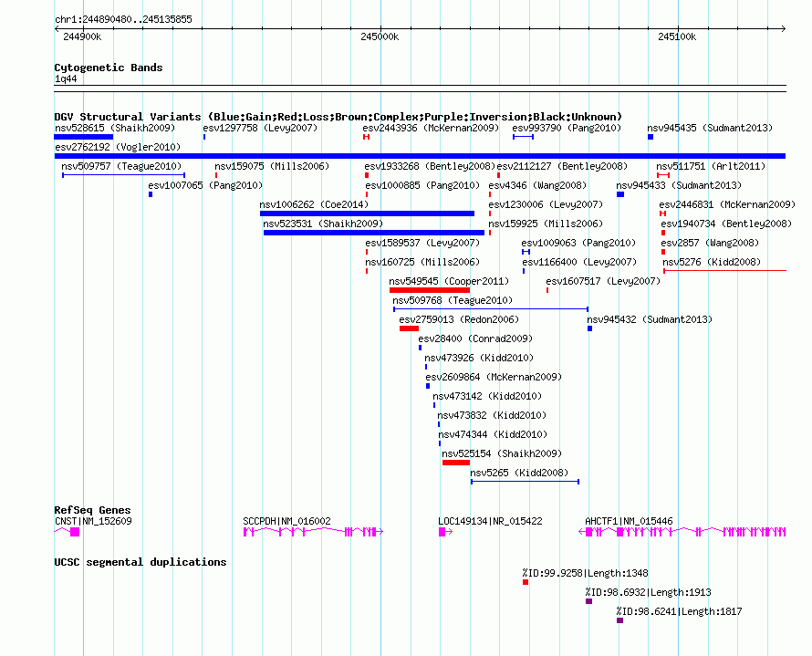
Task: Select the red nsv525154 loss bar
Action: tap(456, 463)
